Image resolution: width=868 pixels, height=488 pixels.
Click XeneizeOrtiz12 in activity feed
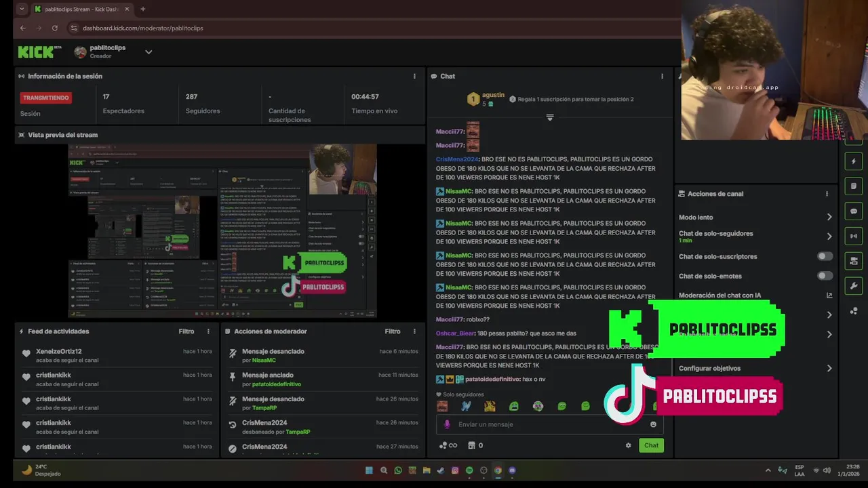58,352
